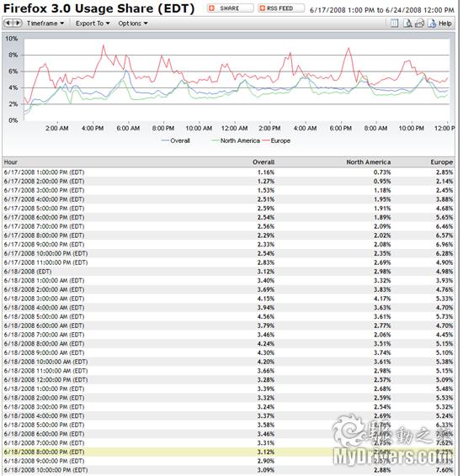The width and height of the screenshot is (463, 476).
Task: Open the Options dropdown menu
Action: coord(133,24)
